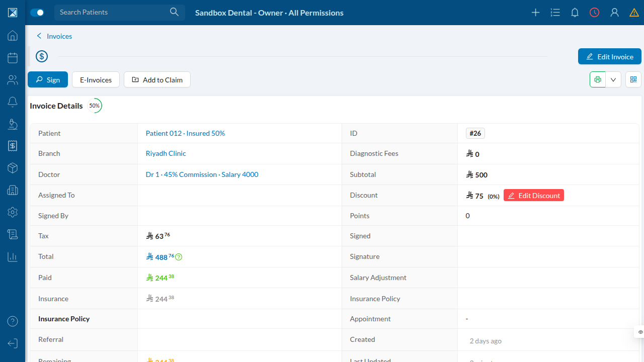This screenshot has width=644, height=362.
Task: Open the user profile icon
Action: pyautogui.click(x=614, y=13)
